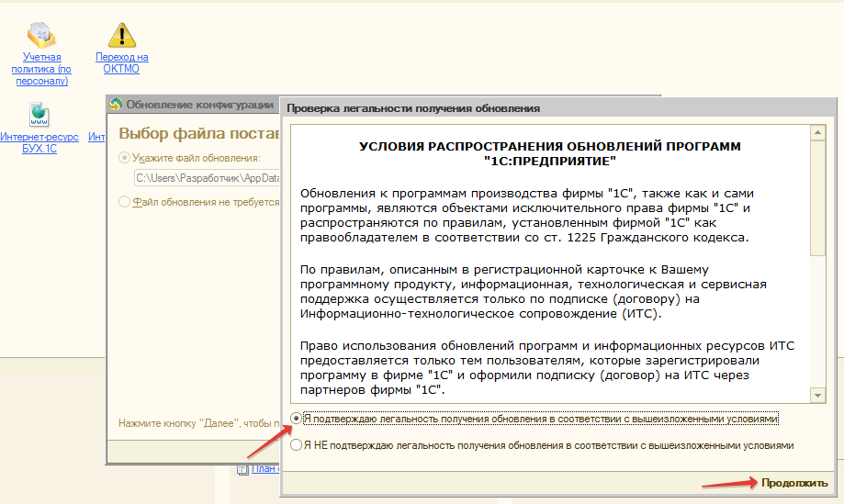
Task: Choose 'Файл обновления не требуется' radio button
Action: (x=125, y=202)
